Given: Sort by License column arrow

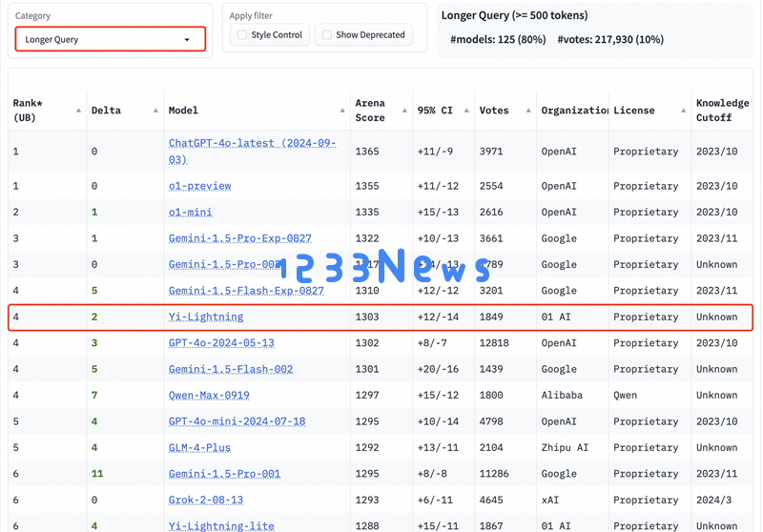Looking at the screenshot, I should pyautogui.click(x=683, y=111).
